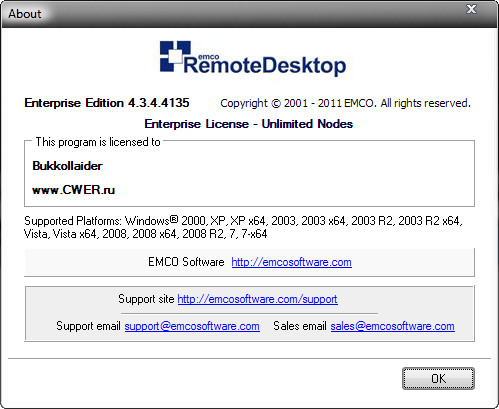This screenshot has height=409, width=499.
Task: Click the sales@emcosoftware.com email link
Action: click(392, 326)
